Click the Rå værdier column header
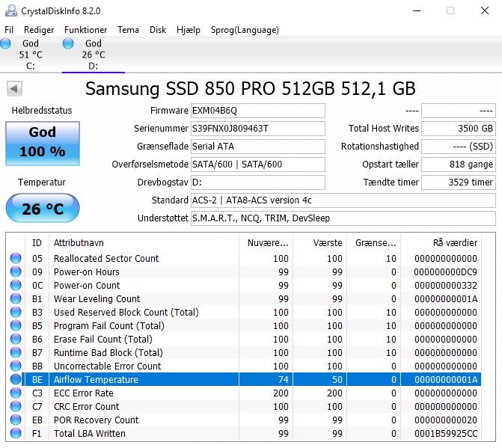The image size is (502, 448). coord(441,242)
